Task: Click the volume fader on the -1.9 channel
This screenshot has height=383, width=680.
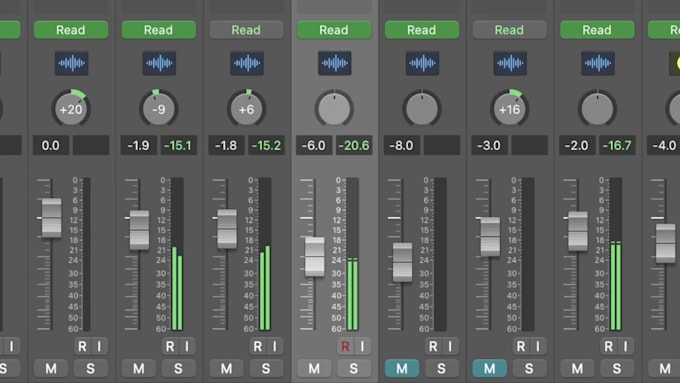Action: (139, 230)
